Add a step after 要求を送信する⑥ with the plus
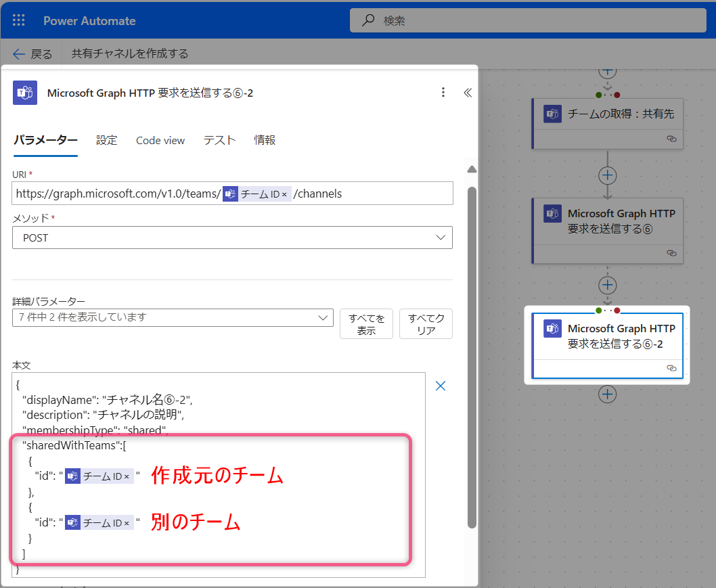The width and height of the screenshot is (716, 588). pyautogui.click(x=607, y=286)
